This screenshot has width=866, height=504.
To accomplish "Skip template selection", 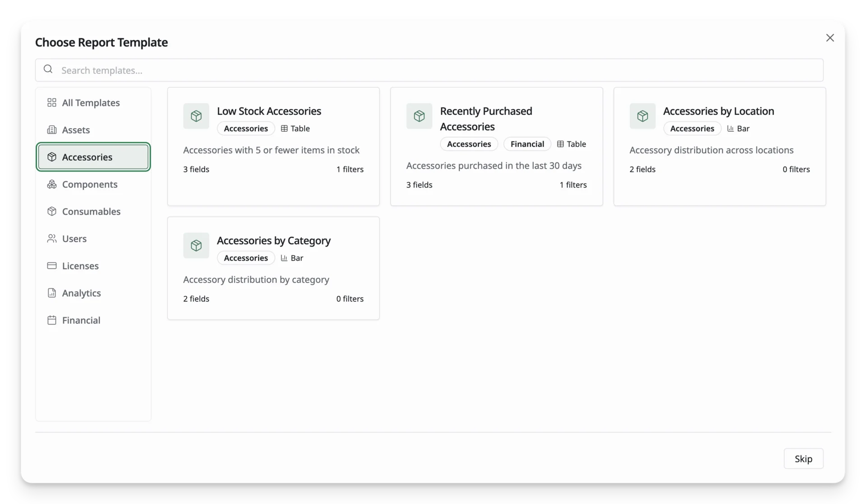I will pos(803,458).
